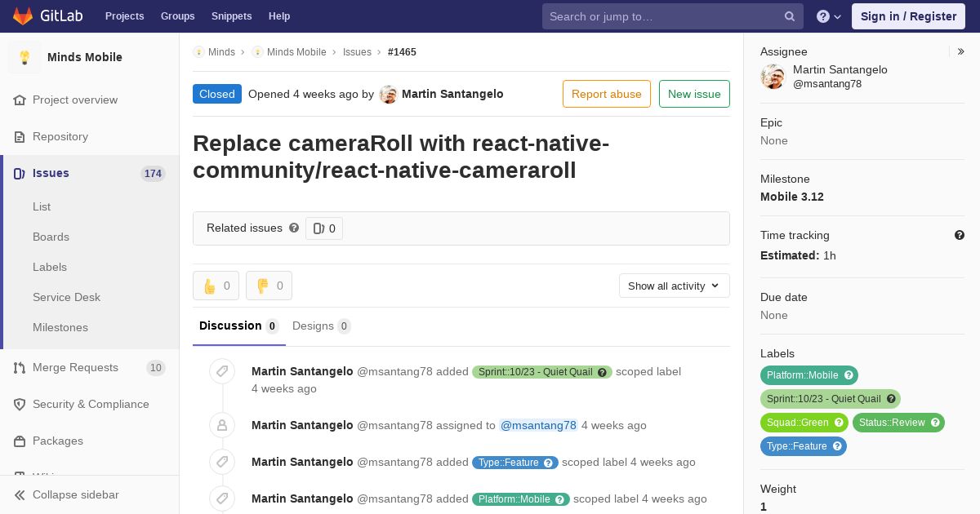Collapse the right sidebar with chevron icon

click(961, 51)
